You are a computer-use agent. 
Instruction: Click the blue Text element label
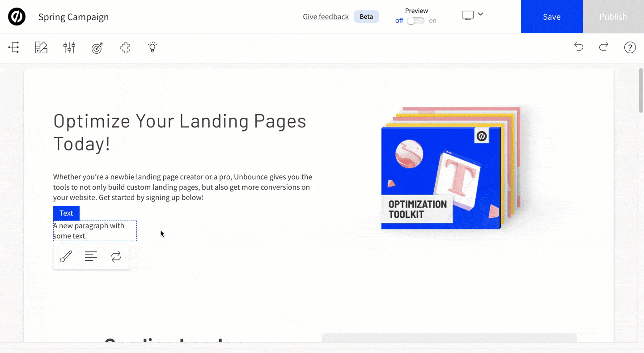click(x=66, y=213)
